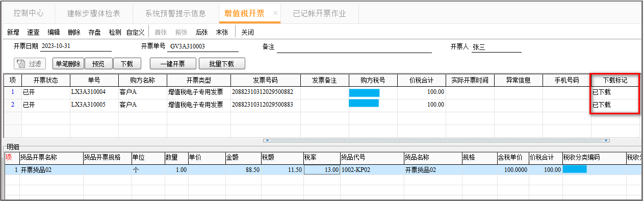Viewport: 644px width, 201px height.
Task: Go to 后张 record
Action: [201, 32]
